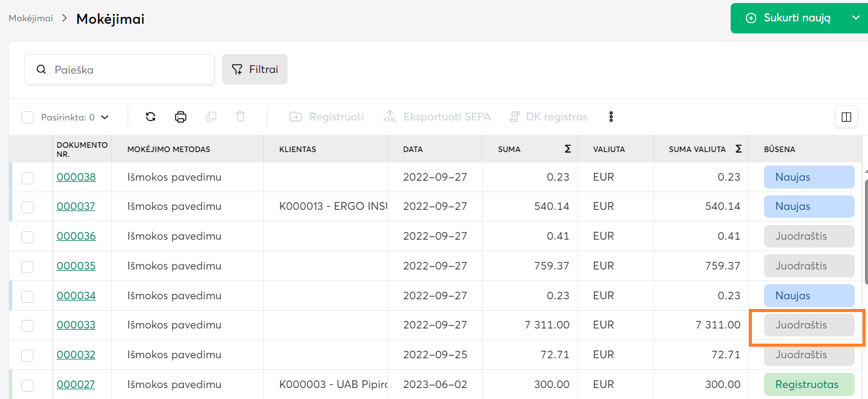Select the checkbox for row 000035
This screenshot has height=399, width=868.
point(27,266)
